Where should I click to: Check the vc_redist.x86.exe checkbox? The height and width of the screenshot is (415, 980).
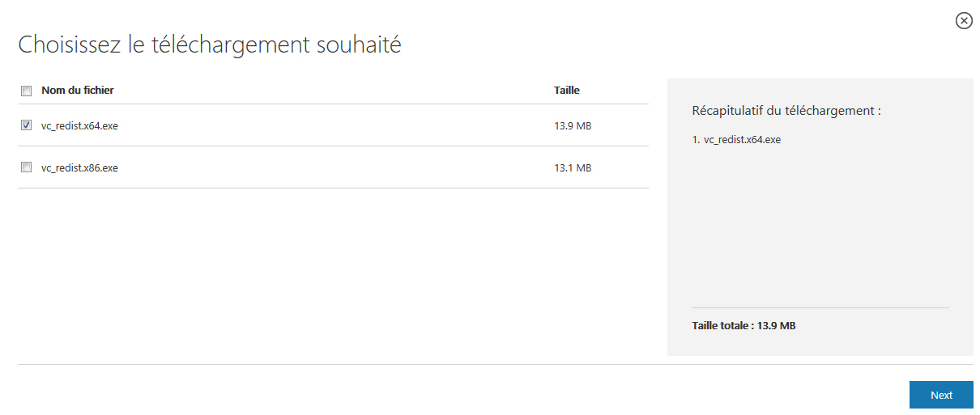click(x=26, y=167)
